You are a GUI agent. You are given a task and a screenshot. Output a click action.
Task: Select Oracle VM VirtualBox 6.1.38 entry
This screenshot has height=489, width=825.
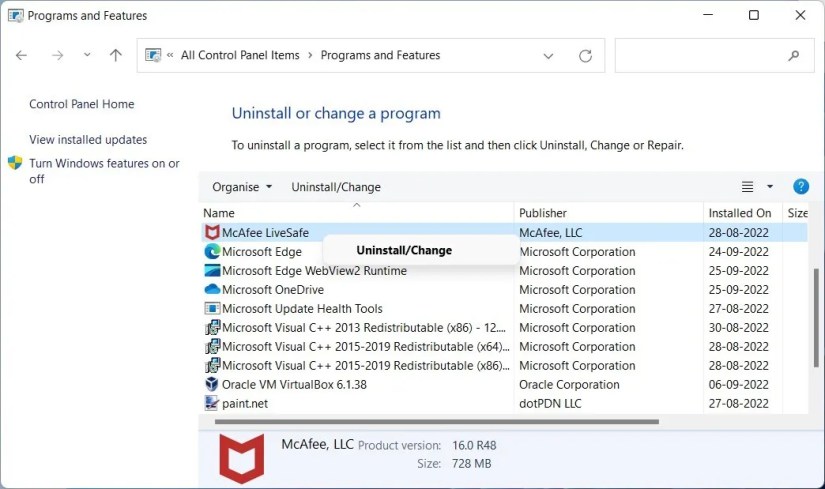pos(294,384)
